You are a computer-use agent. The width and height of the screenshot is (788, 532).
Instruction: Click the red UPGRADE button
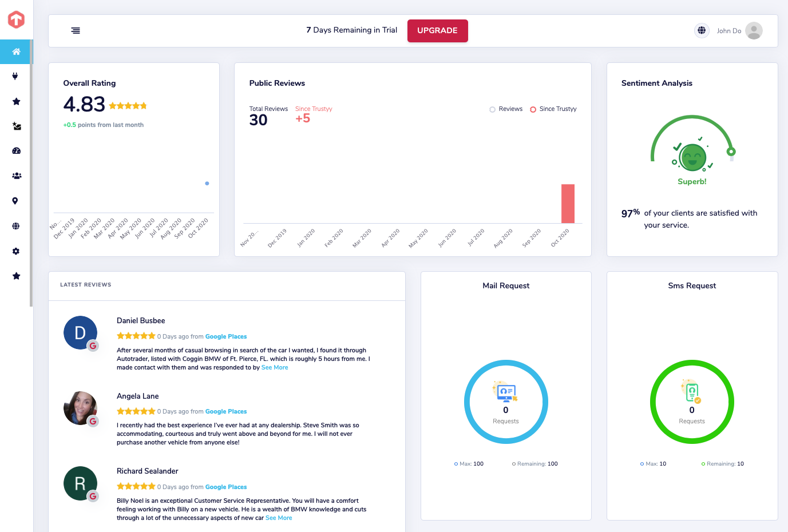[438, 31]
